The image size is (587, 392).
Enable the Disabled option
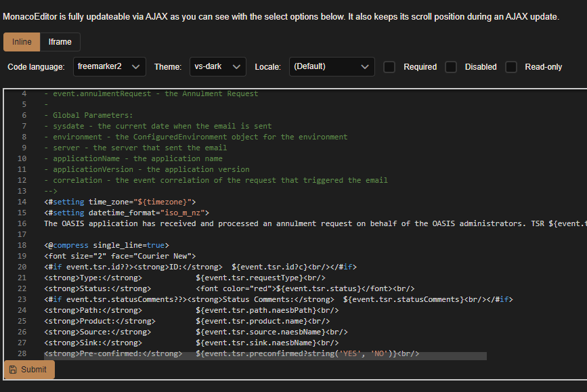451,66
